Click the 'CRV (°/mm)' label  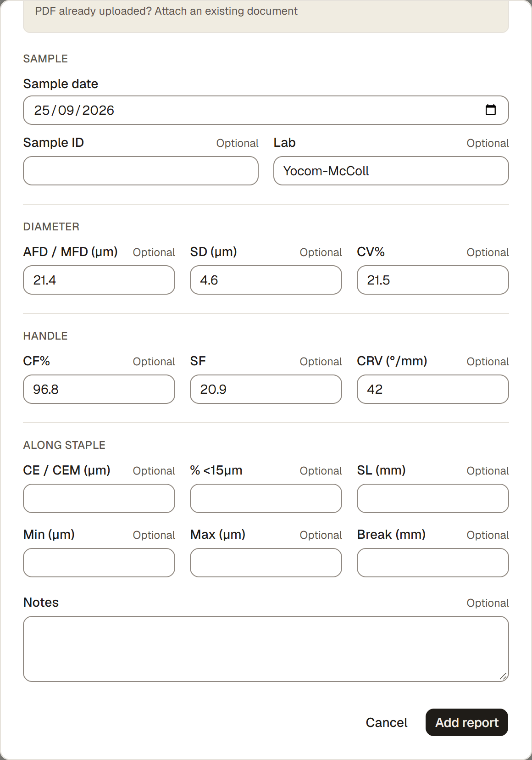point(392,361)
